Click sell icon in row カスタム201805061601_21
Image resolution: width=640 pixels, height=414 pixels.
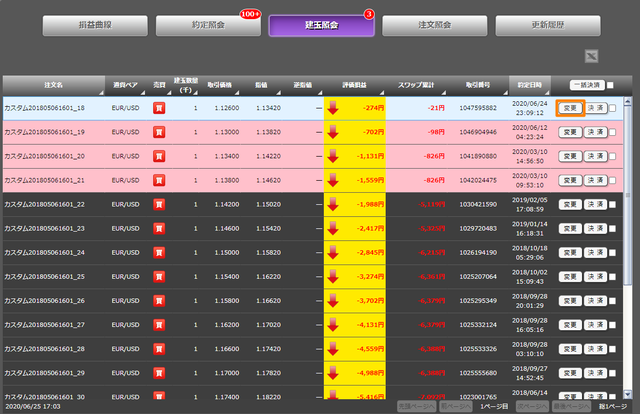[x=159, y=180]
